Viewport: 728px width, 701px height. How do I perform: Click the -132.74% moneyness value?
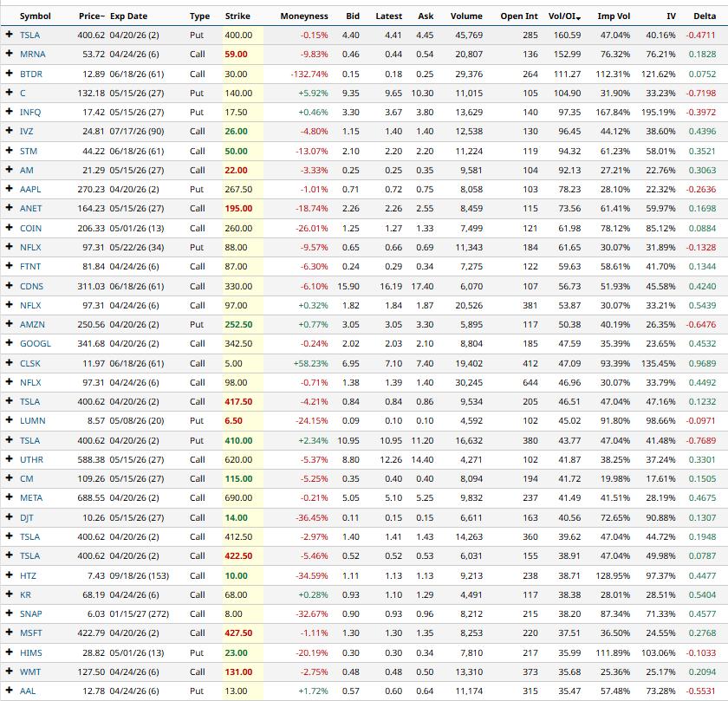coord(309,74)
